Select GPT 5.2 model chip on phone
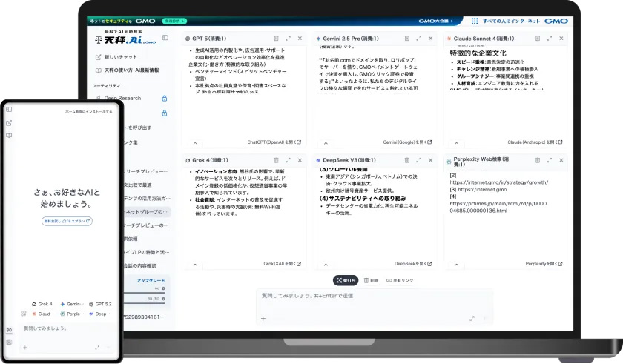623x364 pixels. [x=100, y=304]
